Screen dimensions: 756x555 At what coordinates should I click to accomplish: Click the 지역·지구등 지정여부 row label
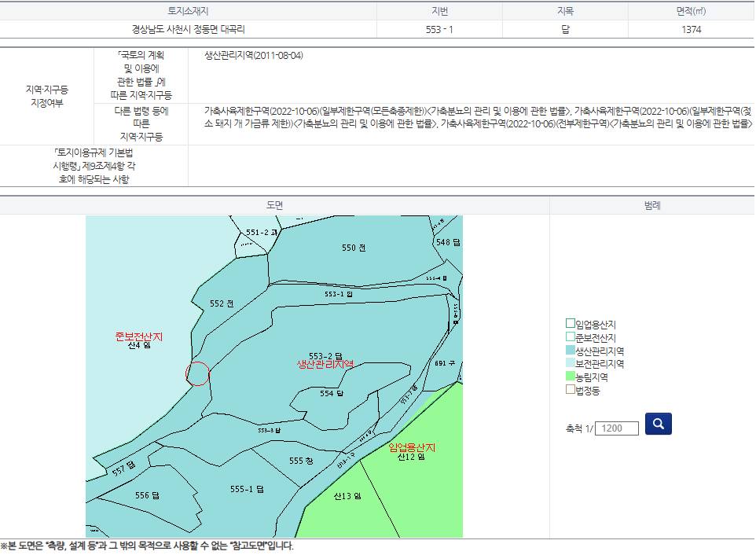point(47,96)
